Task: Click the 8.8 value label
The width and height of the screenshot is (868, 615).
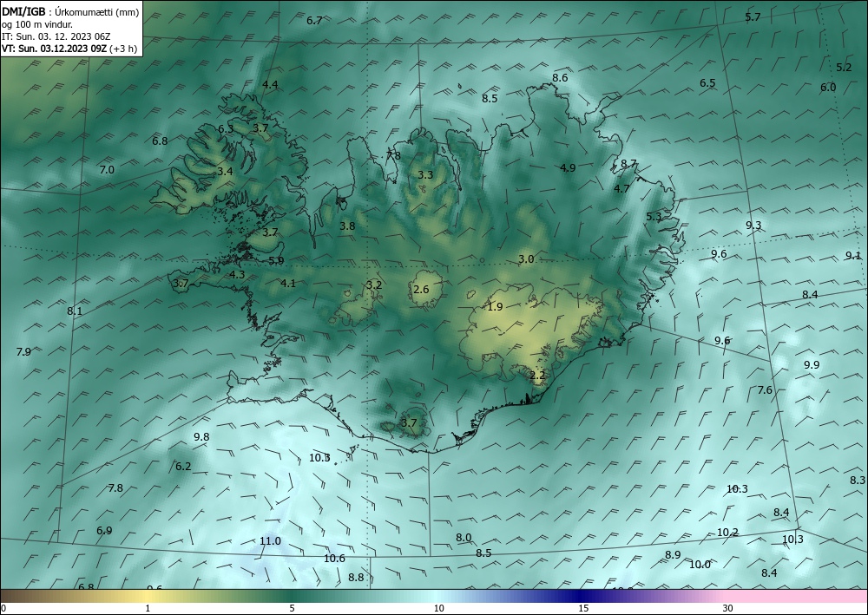Action: (x=357, y=578)
